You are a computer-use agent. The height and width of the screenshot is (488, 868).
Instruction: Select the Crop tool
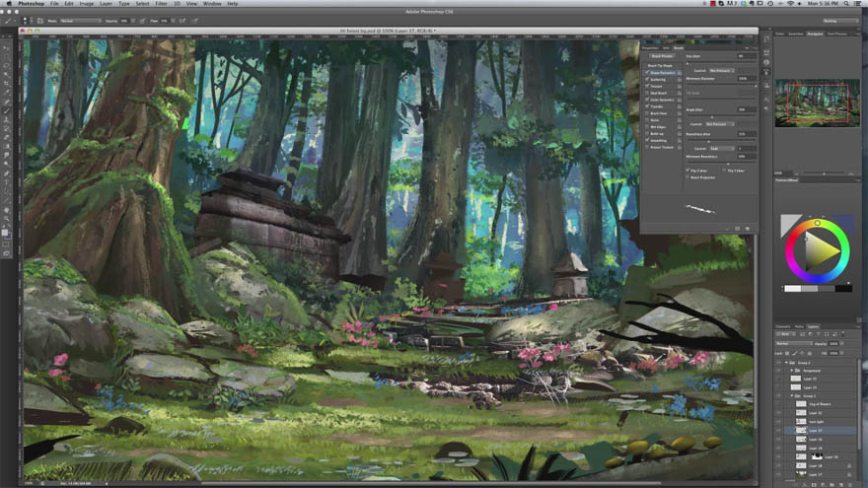(7, 83)
